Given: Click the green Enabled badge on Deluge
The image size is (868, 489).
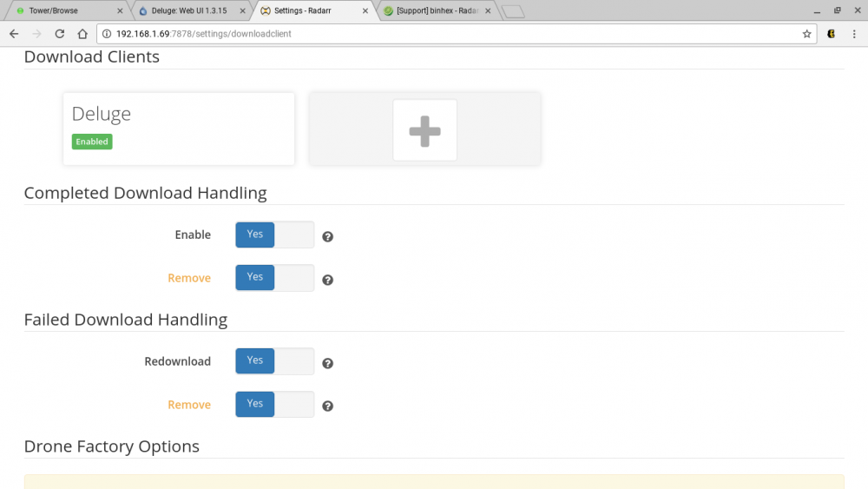Looking at the screenshot, I should 92,142.
